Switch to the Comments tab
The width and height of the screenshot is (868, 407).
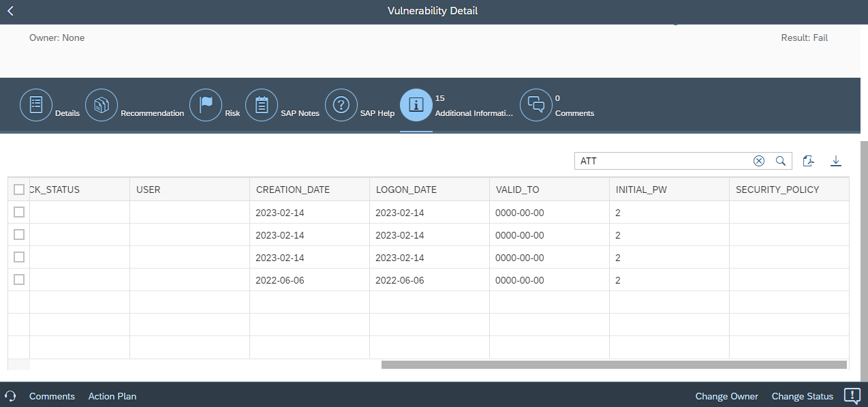pyautogui.click(x=536, y=105)
